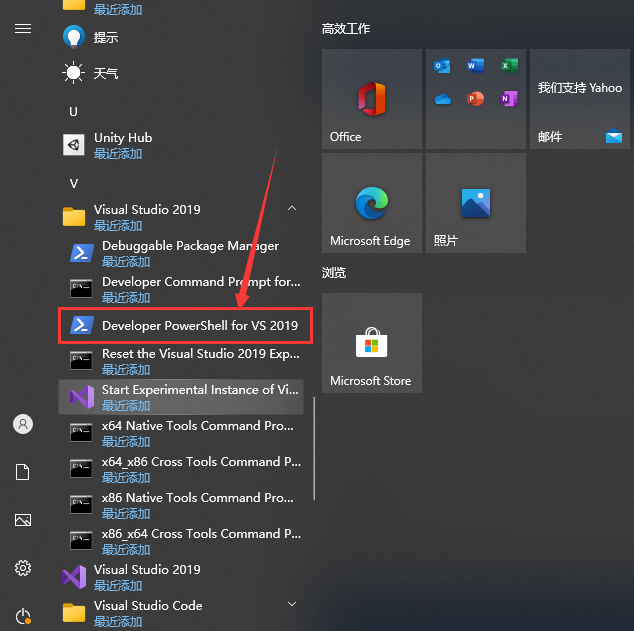Open the Excel icon in Office tile
This screenshot has width=634, height=631.
[509, 65]
